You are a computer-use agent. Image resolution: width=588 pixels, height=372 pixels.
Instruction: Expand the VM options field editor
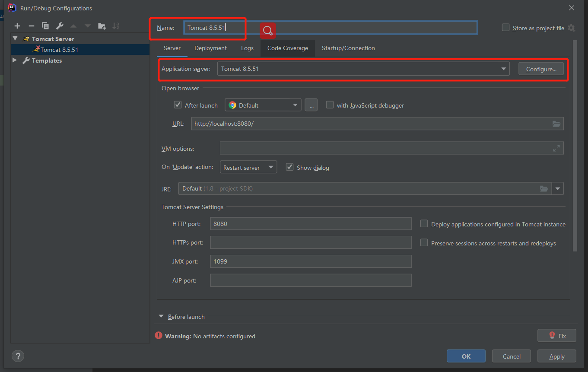556,148
